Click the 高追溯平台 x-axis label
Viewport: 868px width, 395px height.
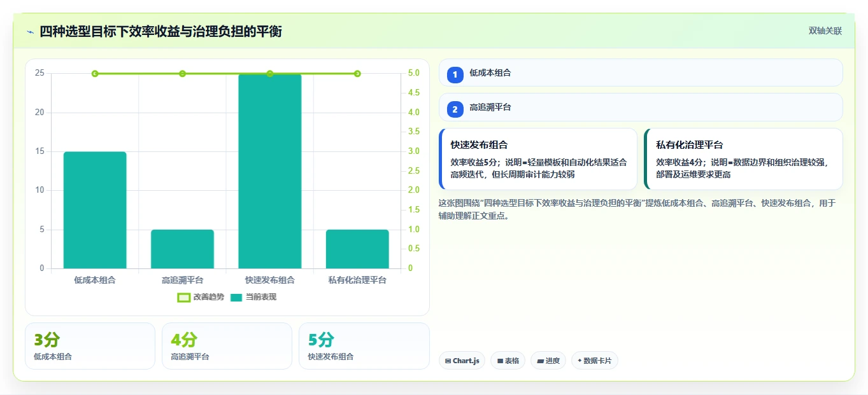[182, 280]
